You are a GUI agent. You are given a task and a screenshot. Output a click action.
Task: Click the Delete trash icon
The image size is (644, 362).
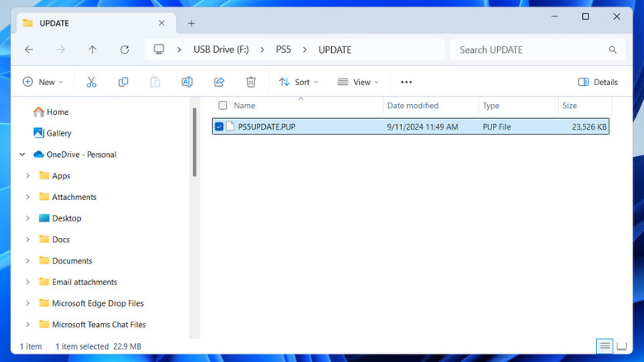(251, 82)
